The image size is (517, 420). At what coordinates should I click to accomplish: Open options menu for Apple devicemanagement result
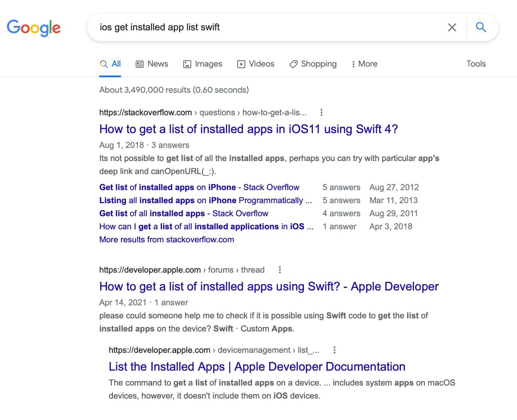tap(334, 350)
